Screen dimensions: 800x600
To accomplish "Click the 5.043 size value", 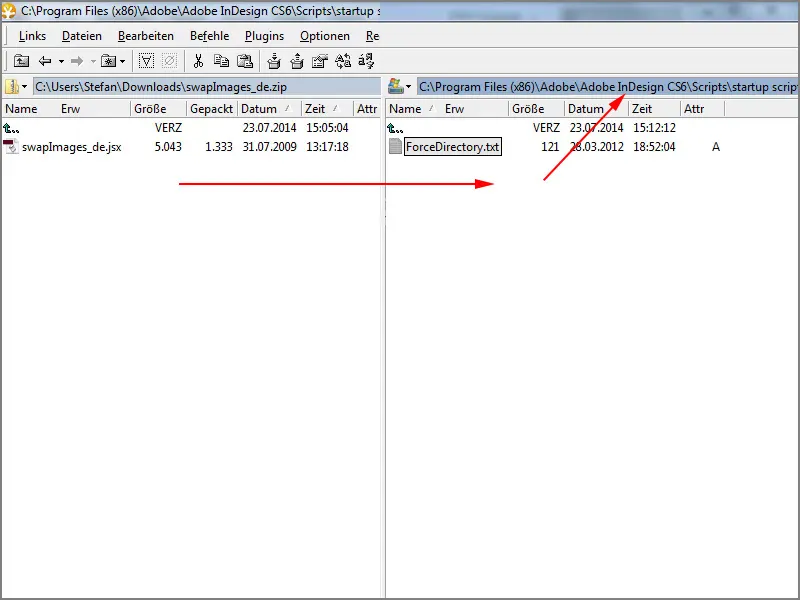I will [168, 147].
